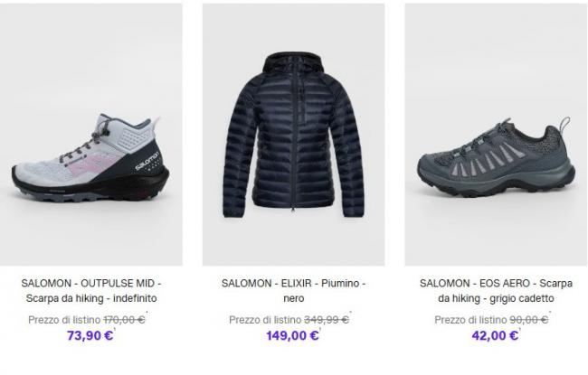
Task: Click the struck-through 90,00 € list price
Action: coord(529,320)
